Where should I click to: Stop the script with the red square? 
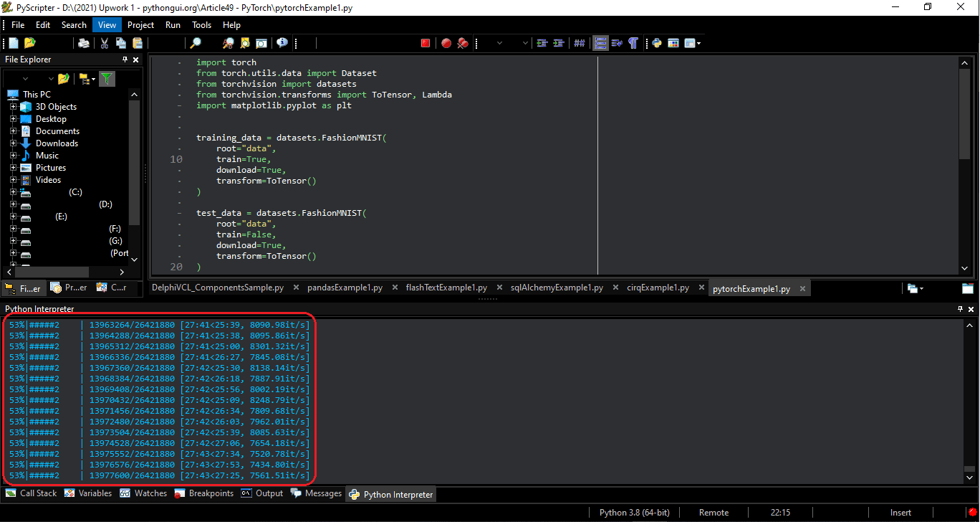tap(426, 43)
